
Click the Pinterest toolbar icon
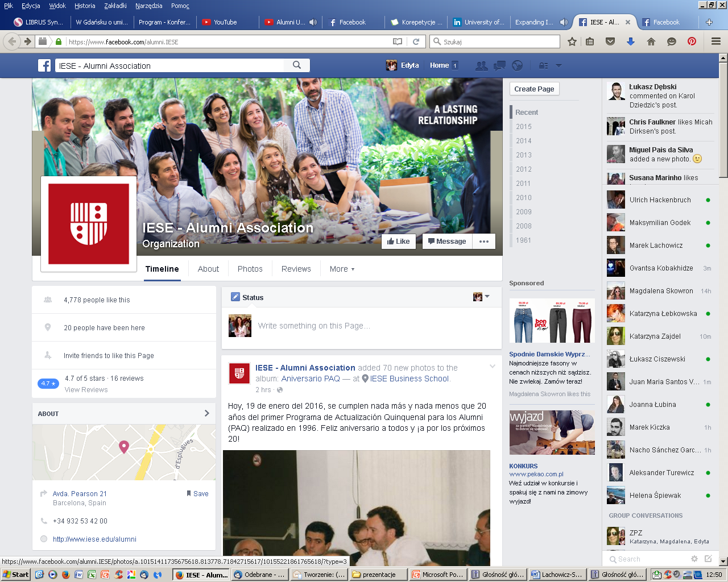[692, 41]
